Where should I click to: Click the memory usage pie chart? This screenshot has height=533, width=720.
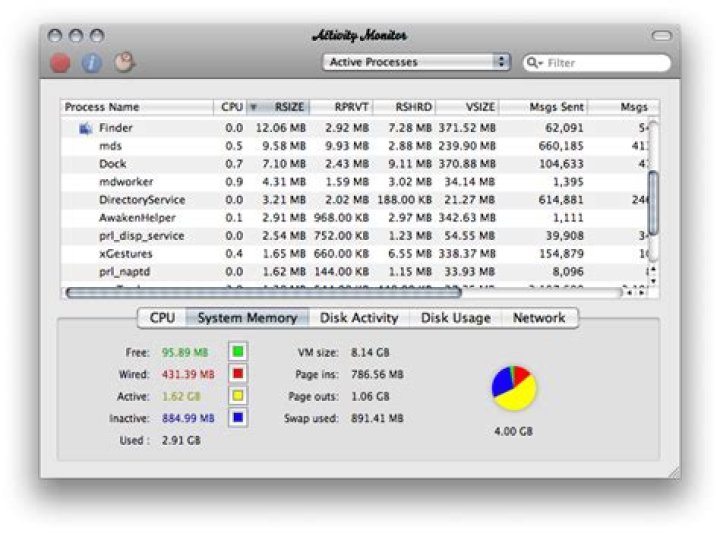[514, 388]
